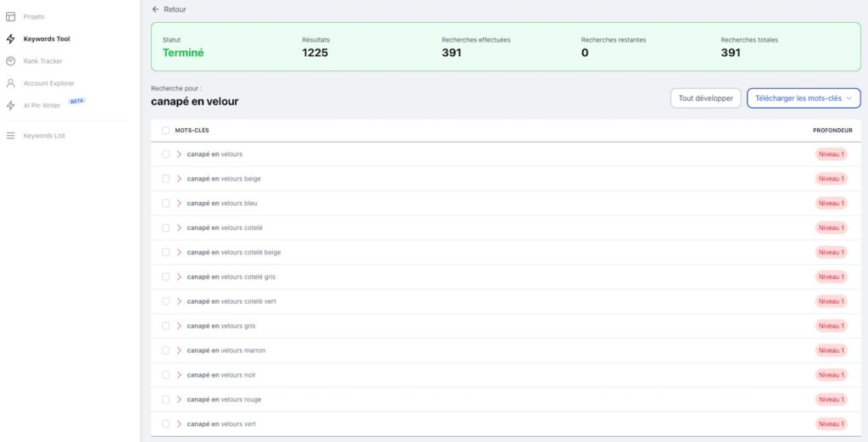Image resolution: width=868 pixels, height=442 pixels.
Task: Check the box for canapé en velours rouge
Action: [165, 400]
